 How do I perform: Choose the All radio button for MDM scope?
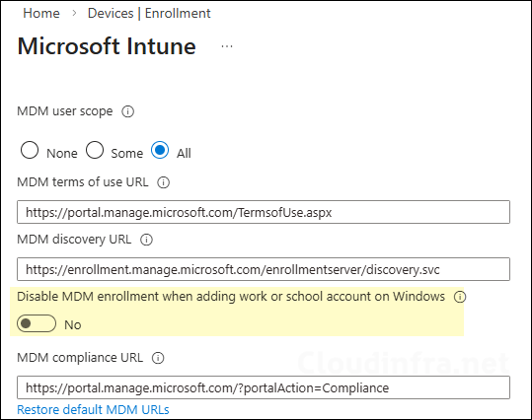pos(160,150)
